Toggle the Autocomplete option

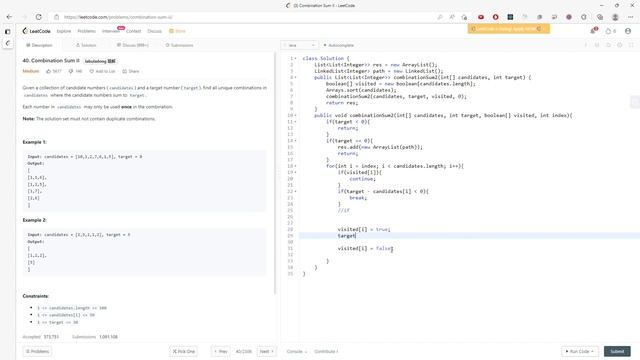pos(338,45)
